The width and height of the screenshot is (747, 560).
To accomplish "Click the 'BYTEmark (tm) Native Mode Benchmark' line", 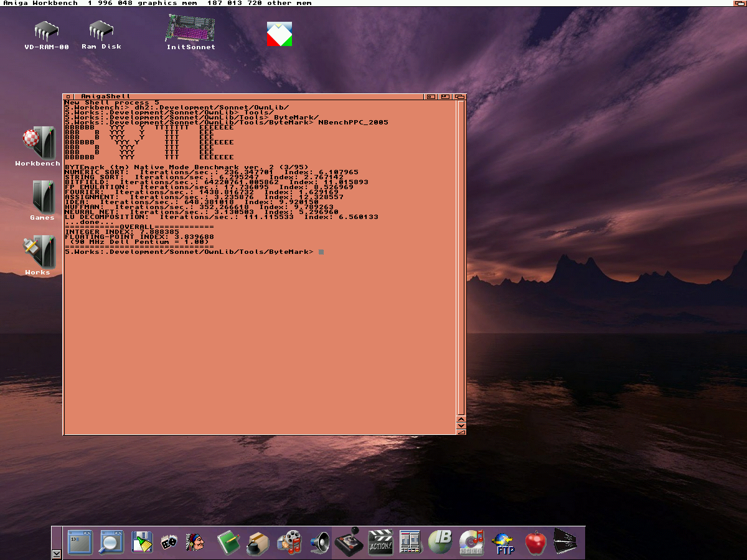I will tap(187, 167).
